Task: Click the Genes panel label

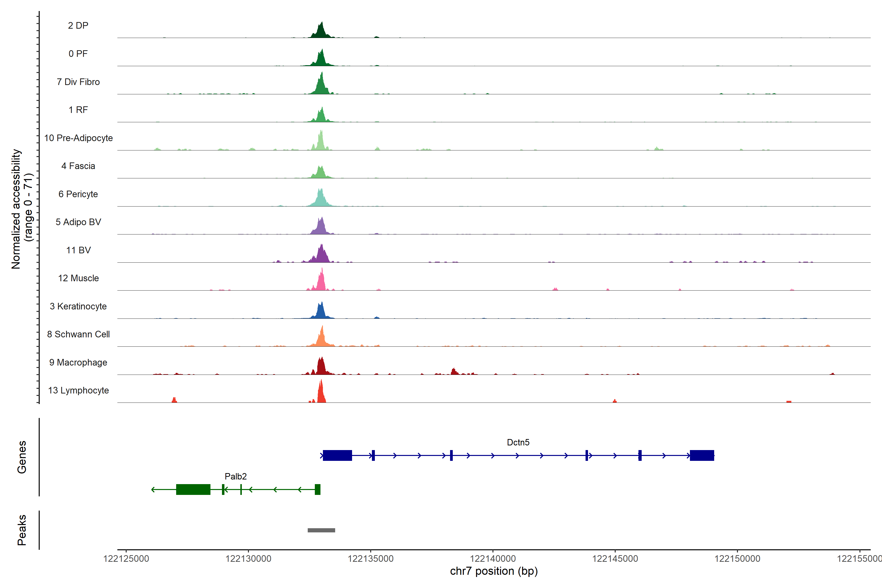Action: point(22,457)
